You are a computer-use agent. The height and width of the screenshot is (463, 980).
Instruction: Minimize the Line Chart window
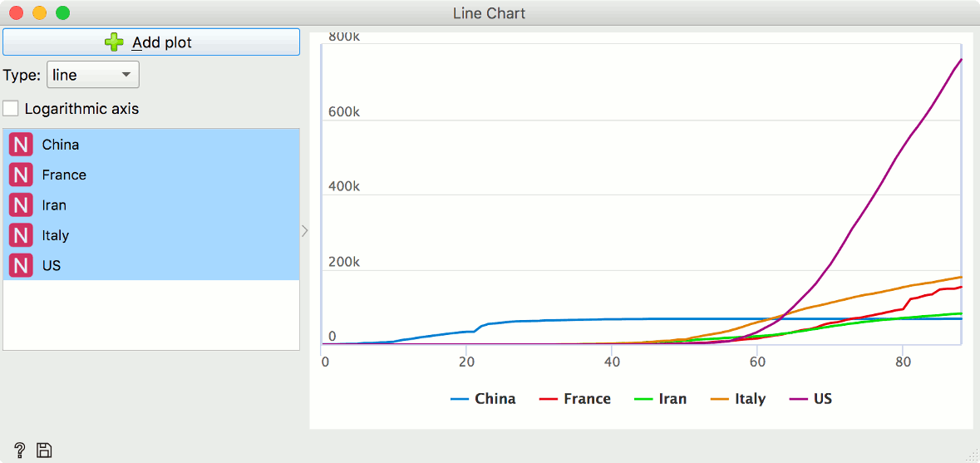tap(39, 12)
